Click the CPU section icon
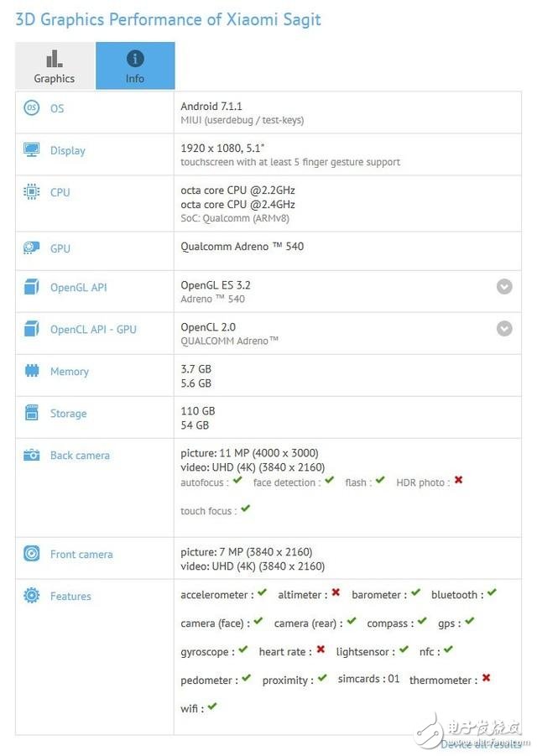The height and width of the screenshot is (756, 537). (31, 191)
